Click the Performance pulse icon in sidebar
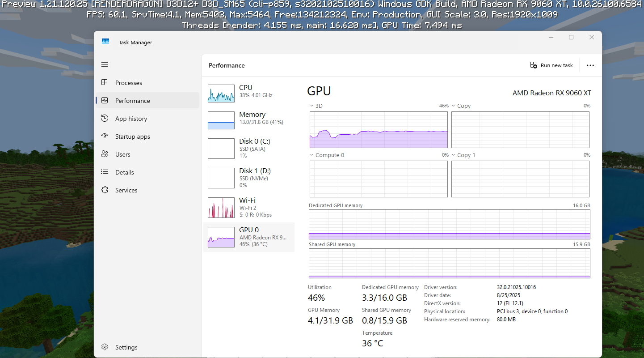The image size is (644, 358). click(105, 100)
